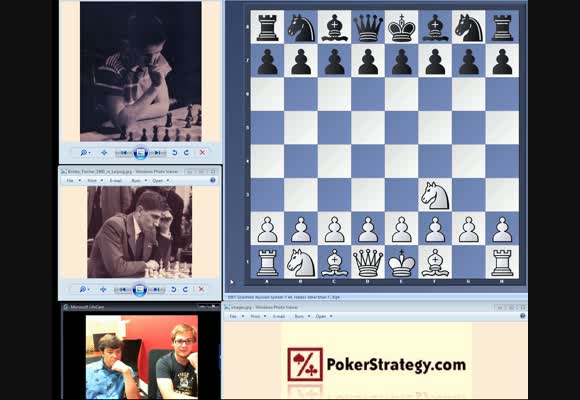Click E-mail in strategy.jpg viewer
The width and height of the screenshot is (580, 400).
pyautogui.click(x=279, y=316)
